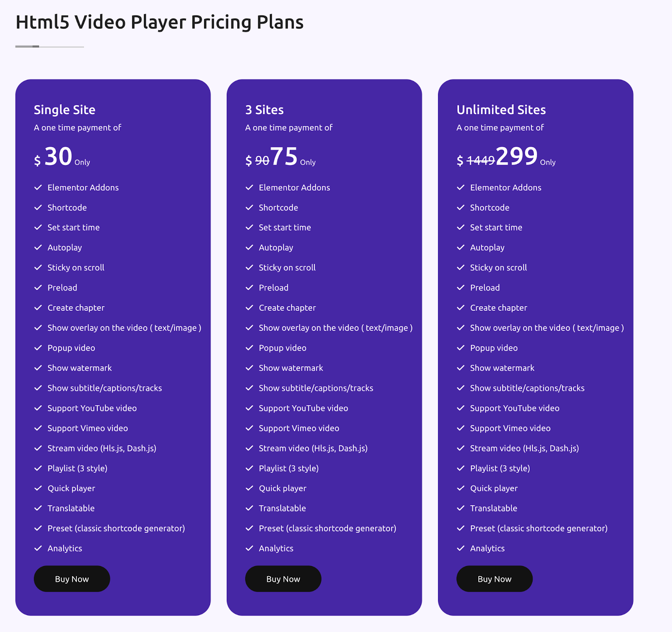Select the Unlimited Sites plan heading
The height and width of the screenshot is (632, 672).
point(501,110)
